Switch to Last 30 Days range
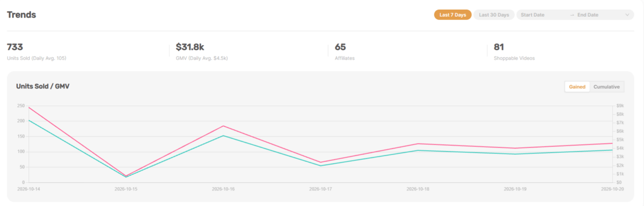This screenshot has width=644, height=206. click(x=494, y=15)
